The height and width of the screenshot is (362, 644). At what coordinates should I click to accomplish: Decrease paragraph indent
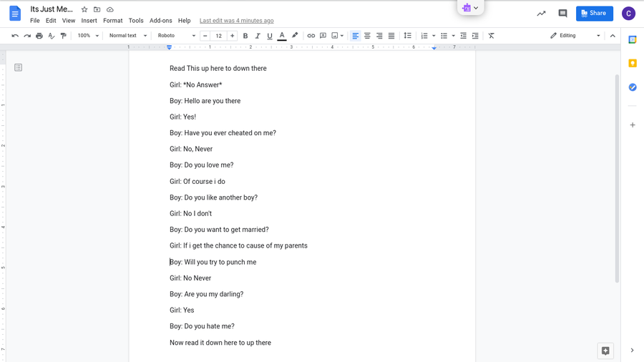pyautogui.click(x=463, y=36)
